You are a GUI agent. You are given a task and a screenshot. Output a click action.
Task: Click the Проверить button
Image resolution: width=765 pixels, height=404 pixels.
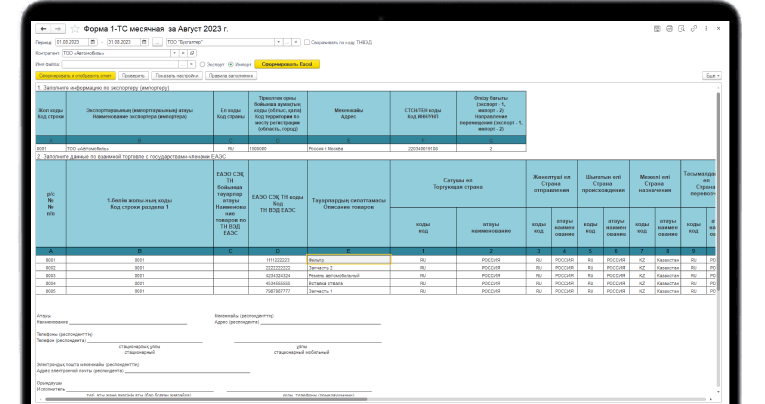[x=133, y=76]
